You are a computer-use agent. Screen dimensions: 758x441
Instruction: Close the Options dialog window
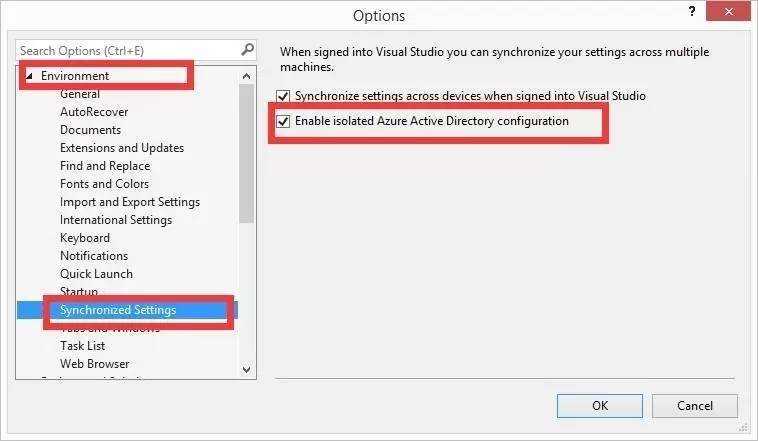tap(728, 11)
